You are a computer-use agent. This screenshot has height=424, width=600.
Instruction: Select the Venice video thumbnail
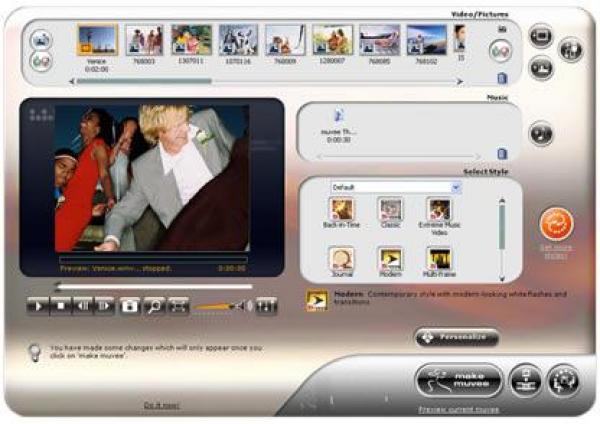point(96,41)
